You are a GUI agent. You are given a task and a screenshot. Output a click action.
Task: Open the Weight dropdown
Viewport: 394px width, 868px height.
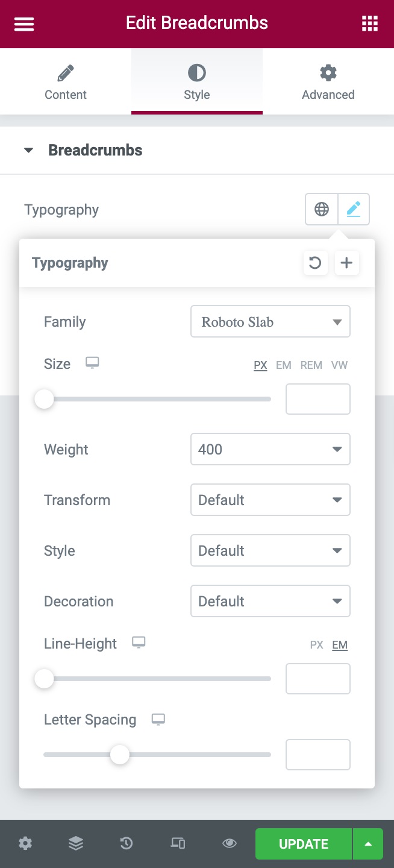(270, 450)
